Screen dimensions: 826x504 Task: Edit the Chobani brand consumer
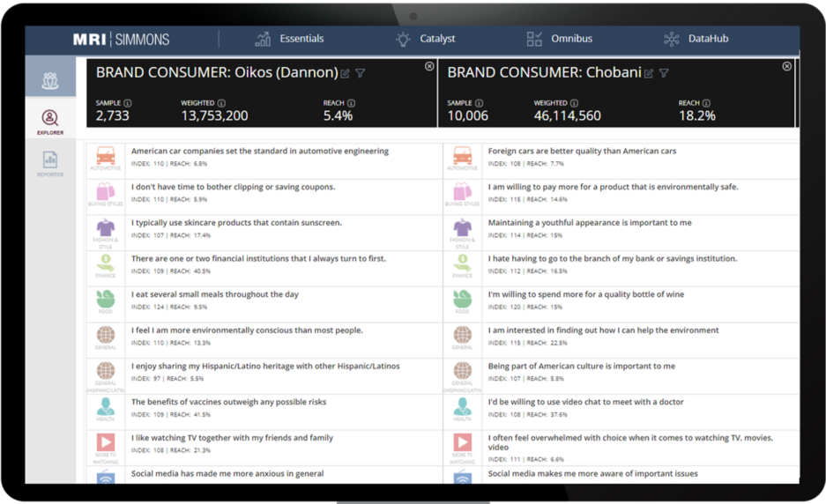(x=649, y=73)
